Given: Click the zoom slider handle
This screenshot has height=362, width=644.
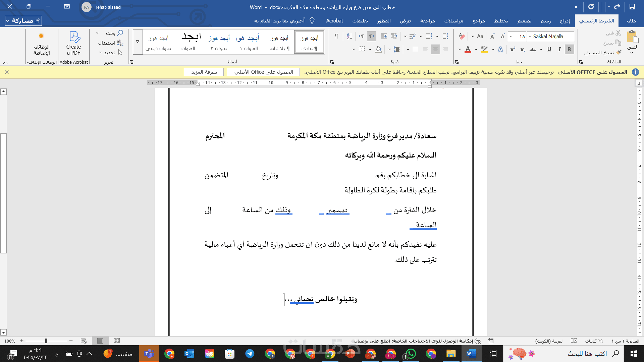Looking at the screenshot, I should tap(46, 341).
